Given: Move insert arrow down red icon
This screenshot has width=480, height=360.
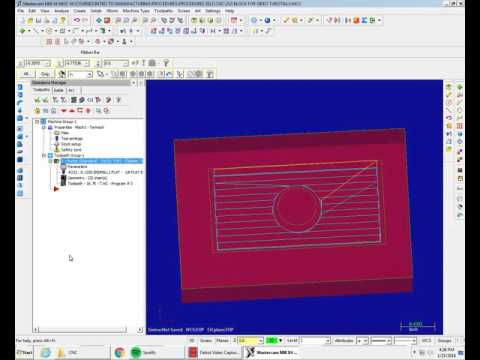Looking at the screenshot, I should pyautogui.click(x=63, y=111).
